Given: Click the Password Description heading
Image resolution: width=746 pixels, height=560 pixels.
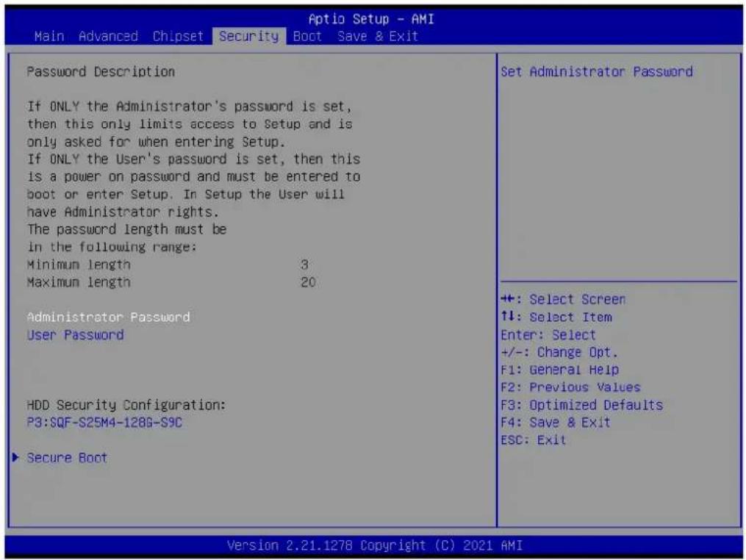Looking at the screenshot, I should (x=101, y=71).
